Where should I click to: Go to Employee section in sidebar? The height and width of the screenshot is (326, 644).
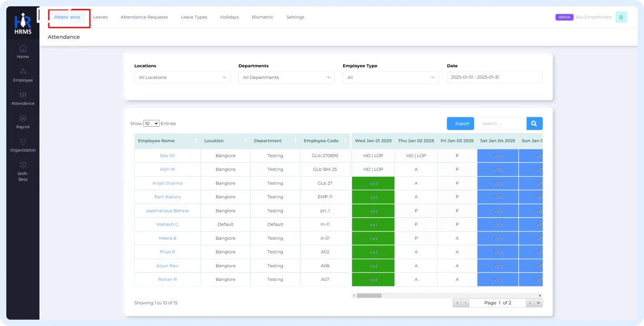tap(23, 75)
